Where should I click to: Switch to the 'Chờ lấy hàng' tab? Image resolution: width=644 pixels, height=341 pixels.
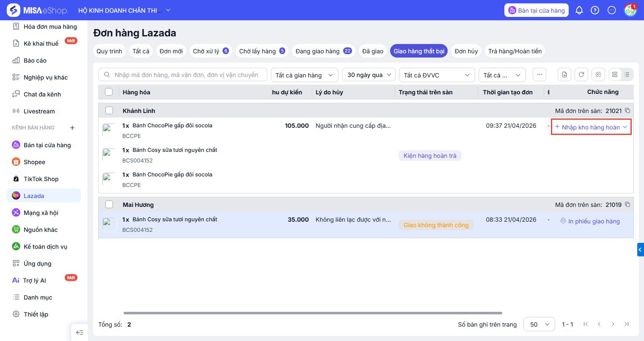pos(261,51)
